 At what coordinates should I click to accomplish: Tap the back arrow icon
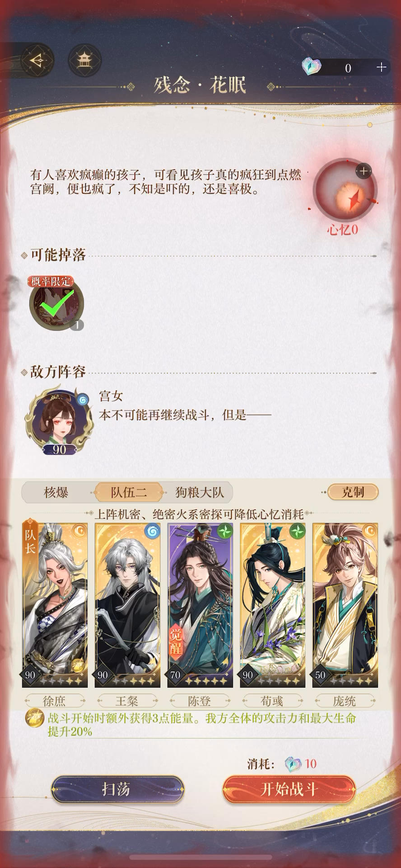37,60
